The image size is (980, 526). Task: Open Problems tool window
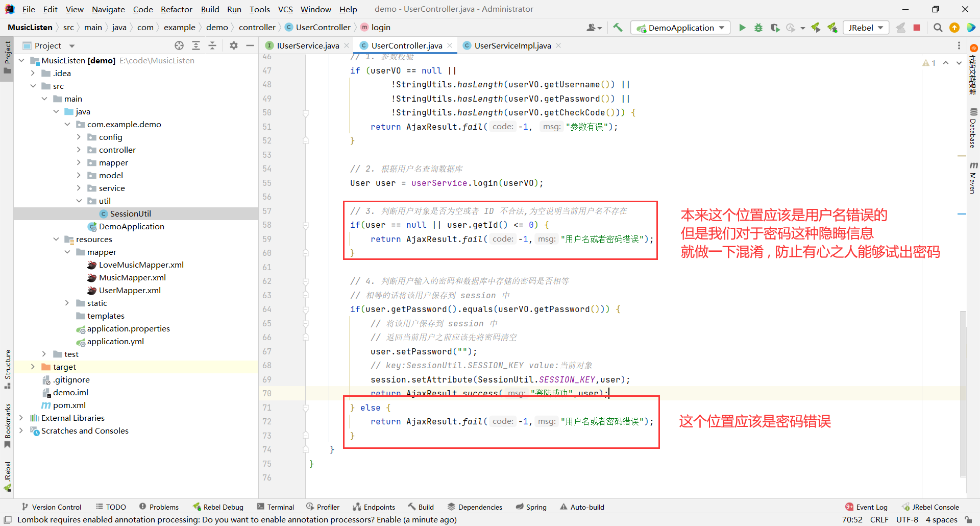point(159,507)
